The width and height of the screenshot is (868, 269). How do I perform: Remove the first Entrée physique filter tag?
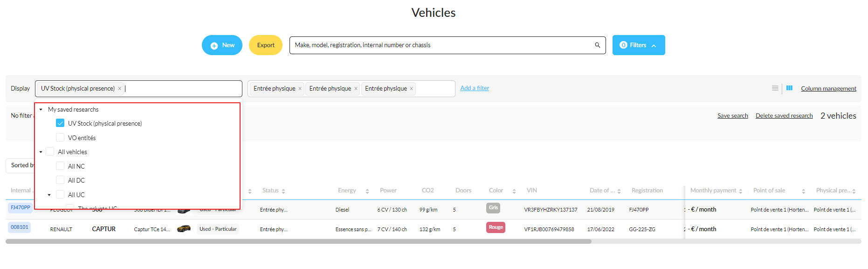300,89
